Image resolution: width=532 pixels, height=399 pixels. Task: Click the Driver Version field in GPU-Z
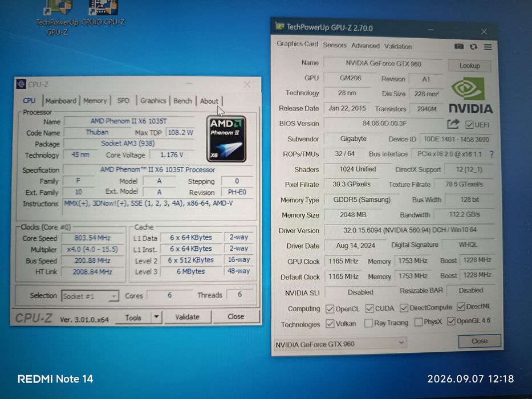[x=409, y=230]
